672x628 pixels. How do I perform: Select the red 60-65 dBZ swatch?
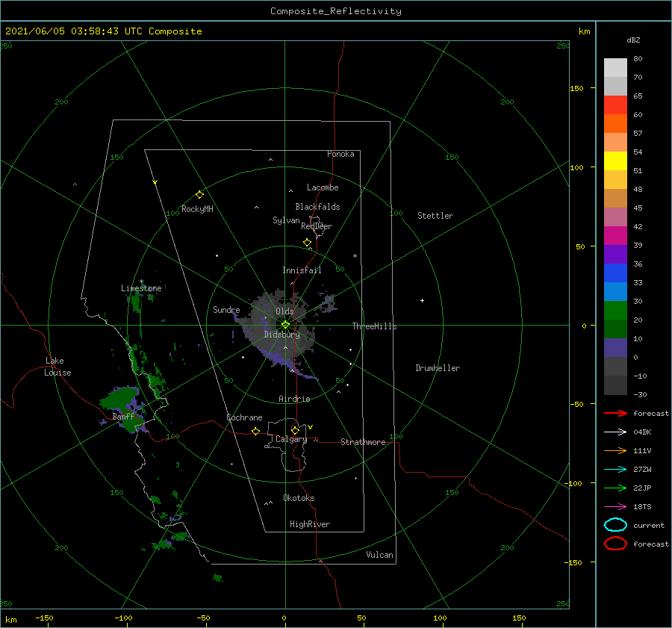point(615,105)
